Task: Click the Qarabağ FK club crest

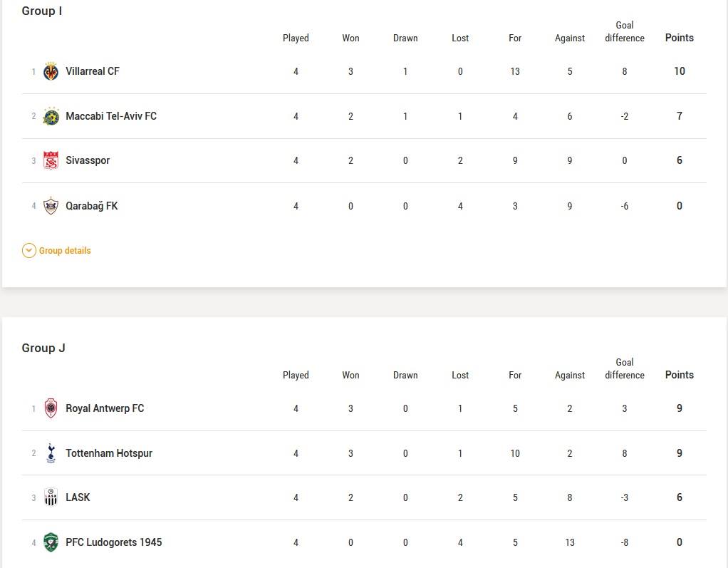Action: (x=51, y=205)
